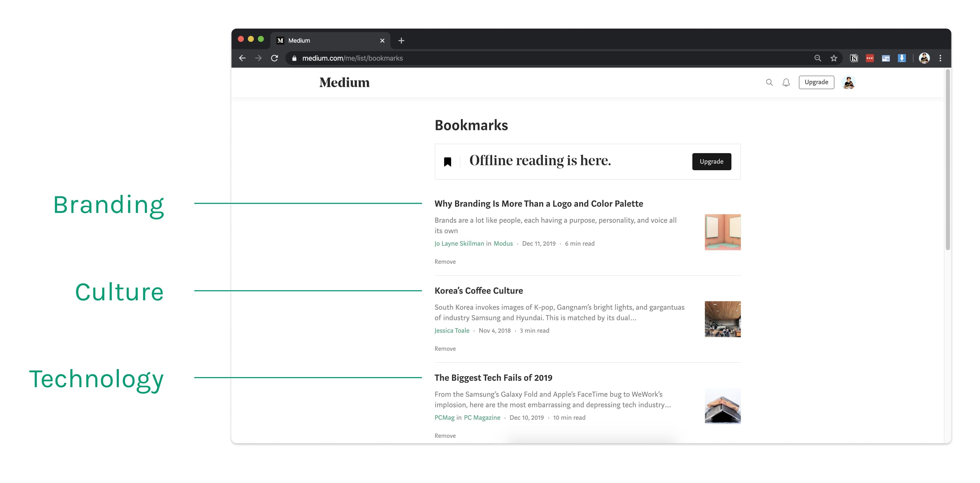Reload the page with refresh icon
This screenshot has height=483, width=980.
pos(274,58)
